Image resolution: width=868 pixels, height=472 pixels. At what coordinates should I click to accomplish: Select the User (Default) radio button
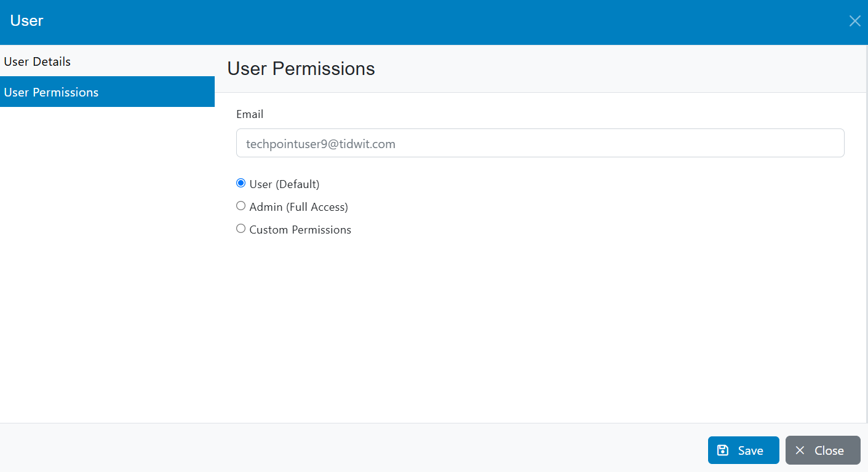(241, 183)
